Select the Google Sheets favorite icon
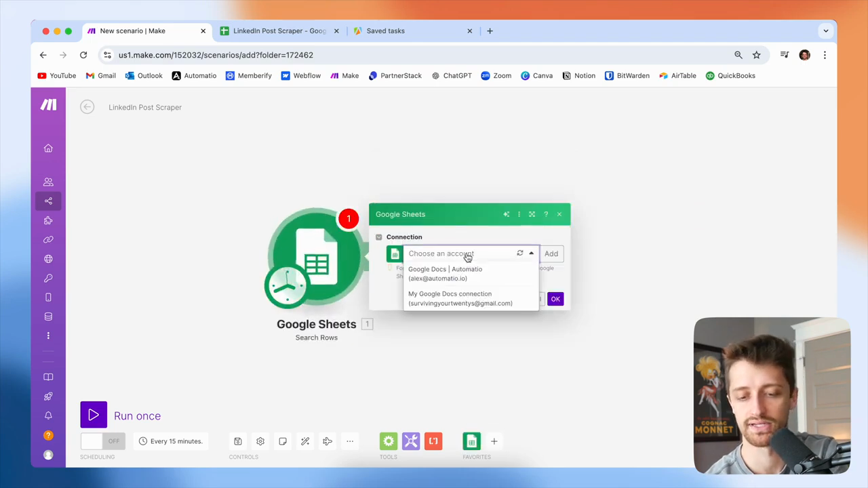 click(x=471, y=441)
